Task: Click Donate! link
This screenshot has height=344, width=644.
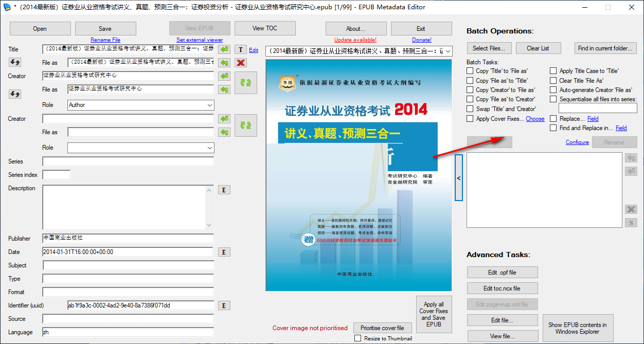Action: [x=422, y=40]
